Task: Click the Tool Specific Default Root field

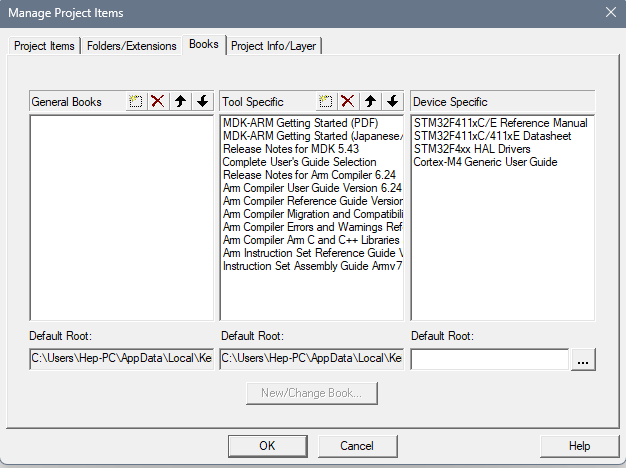Action: pos(312,358)
